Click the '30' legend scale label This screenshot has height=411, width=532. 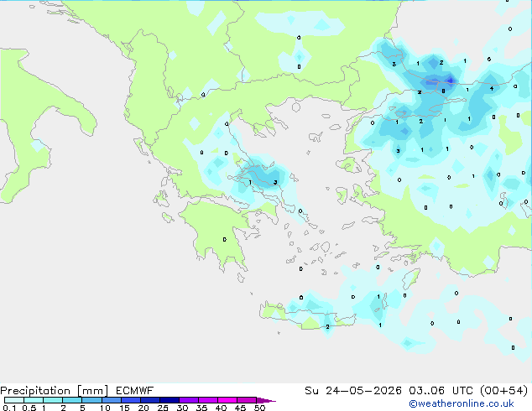tap(182, 408)
